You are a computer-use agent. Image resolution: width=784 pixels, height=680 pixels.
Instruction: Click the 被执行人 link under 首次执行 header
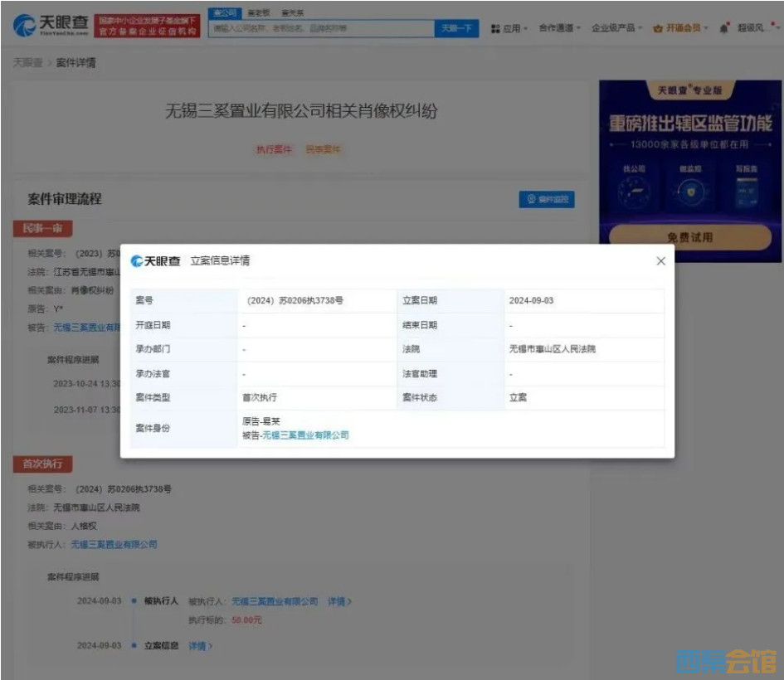tap(114, 545)
